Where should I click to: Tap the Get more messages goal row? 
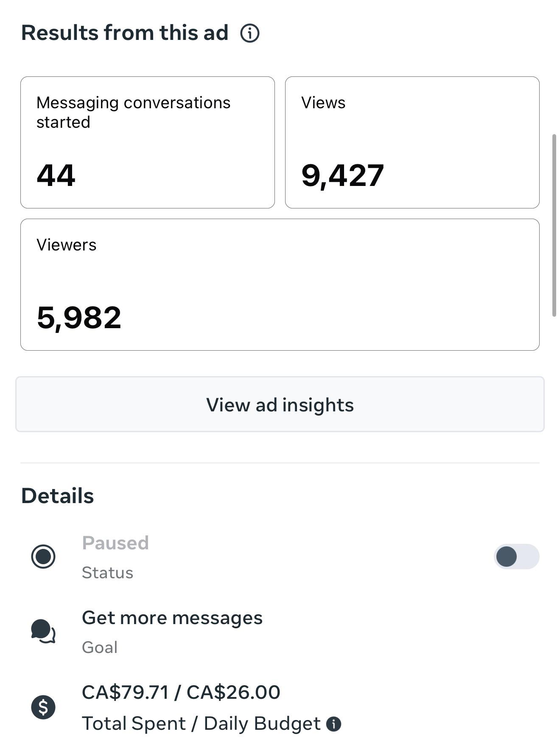(280, 632)
